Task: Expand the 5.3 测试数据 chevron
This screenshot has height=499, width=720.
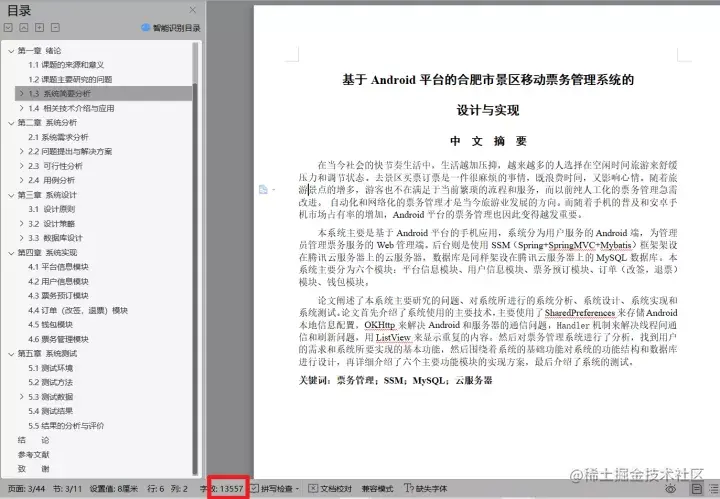Action: click(x=22, y=397)
